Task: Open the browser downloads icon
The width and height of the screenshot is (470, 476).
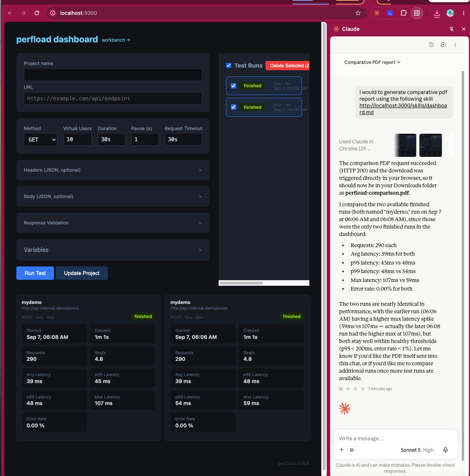Action: [437, 13]
